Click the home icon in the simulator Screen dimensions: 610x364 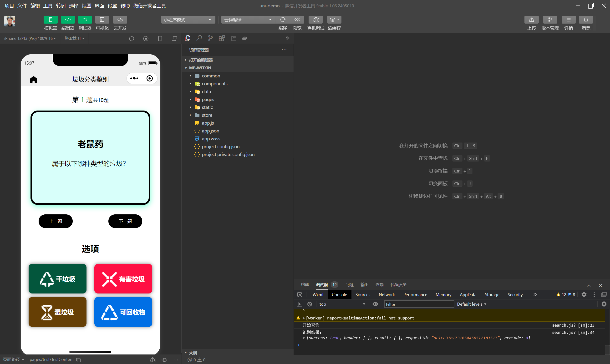pyautogui.click(x=34, y=80)
